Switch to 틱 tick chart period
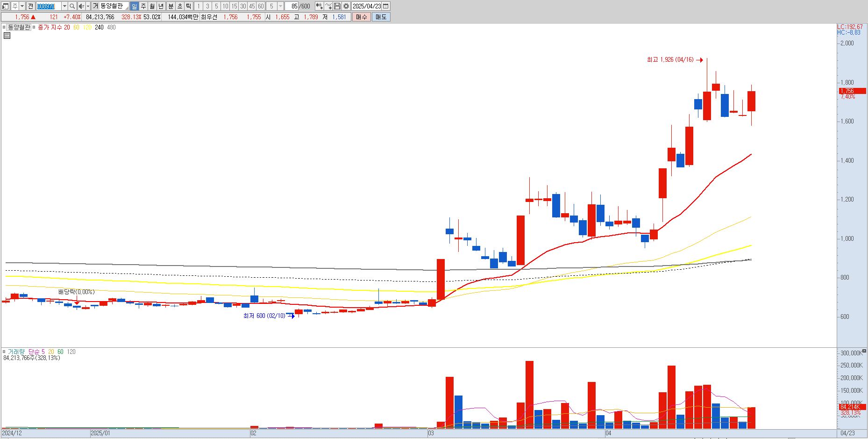 click(x=188, y=6)
